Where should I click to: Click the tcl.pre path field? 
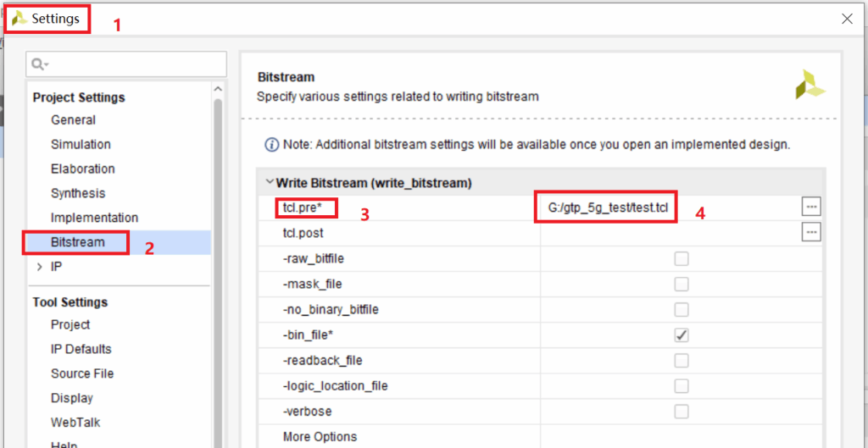coord(606,207)
